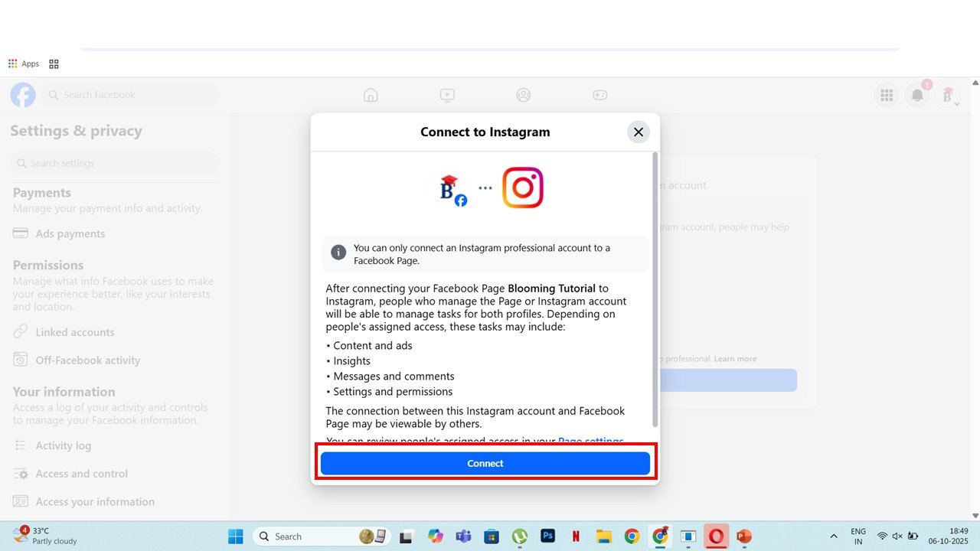Screen dimensions: 980x551
Task: Click the Facebook logo icon
Action: [23, 95]
